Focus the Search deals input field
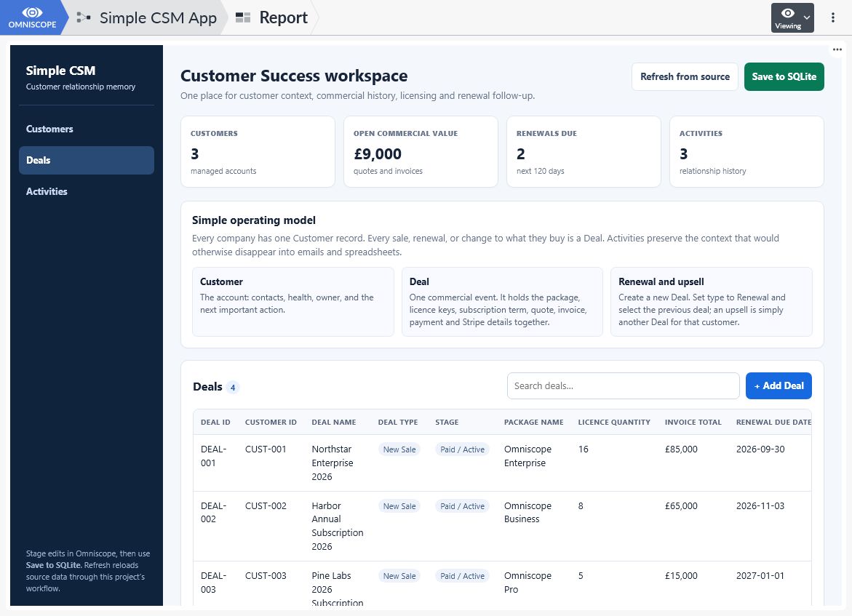 [624, 385]
